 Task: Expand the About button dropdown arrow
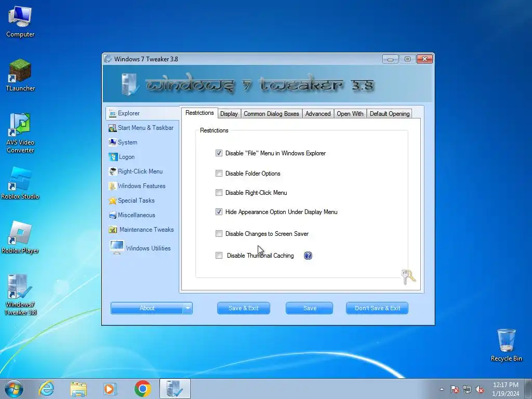pos(188,308)
